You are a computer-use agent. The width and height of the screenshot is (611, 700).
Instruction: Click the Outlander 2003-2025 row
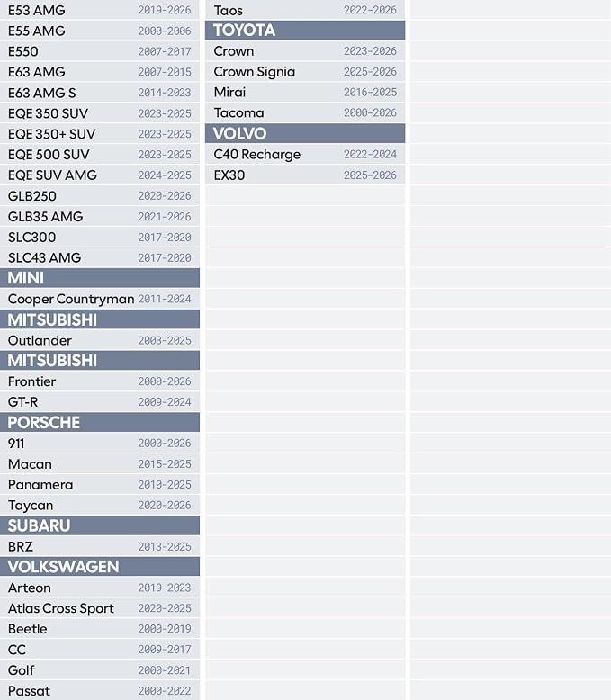tap(100, 340)
